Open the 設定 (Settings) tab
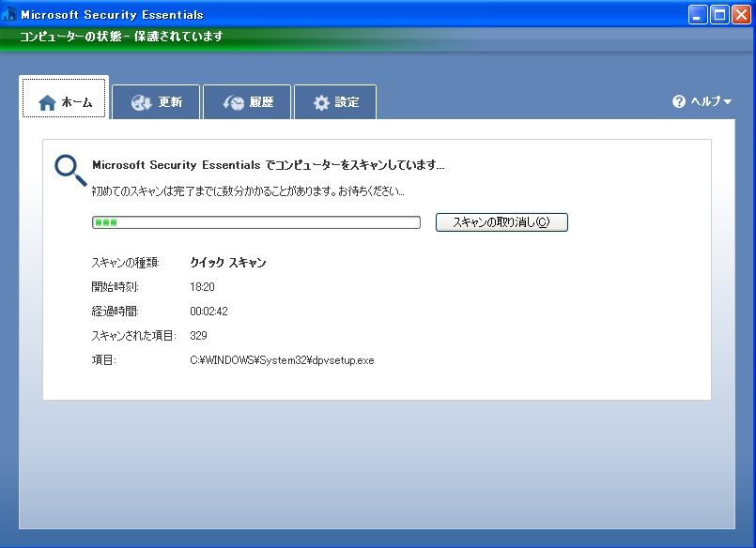This screenshot has width=756, height=548. click(335, 101)
